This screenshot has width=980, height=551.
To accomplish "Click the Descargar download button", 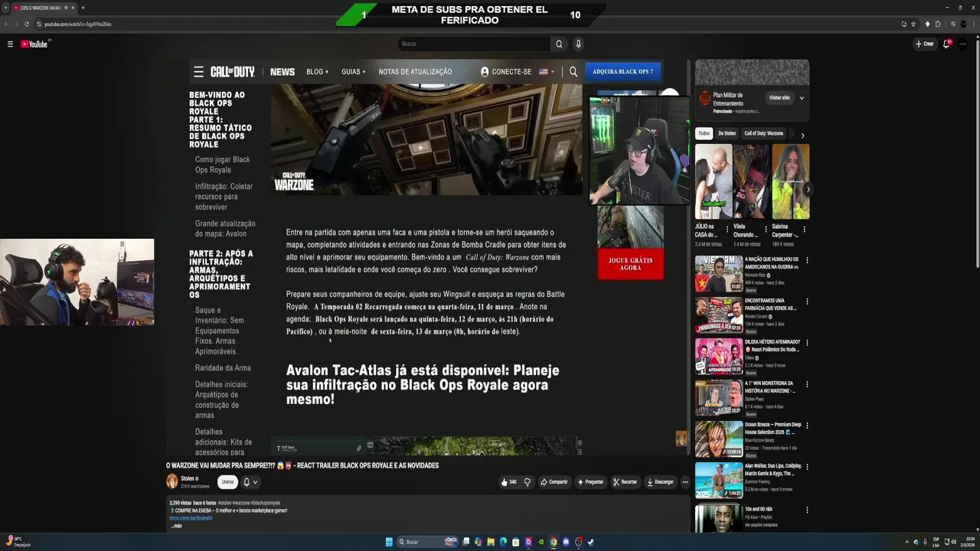I will [660, 482].
